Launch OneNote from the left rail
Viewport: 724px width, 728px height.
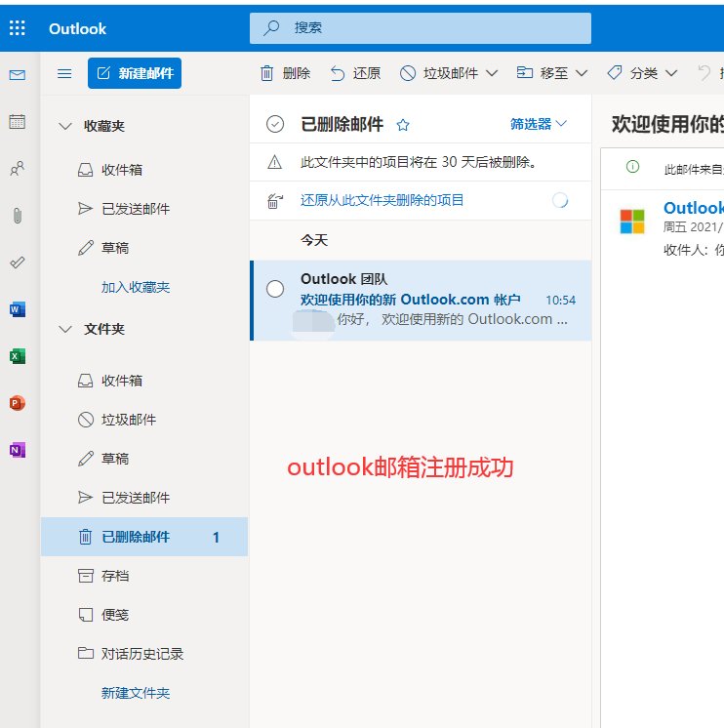click(18, 450)
